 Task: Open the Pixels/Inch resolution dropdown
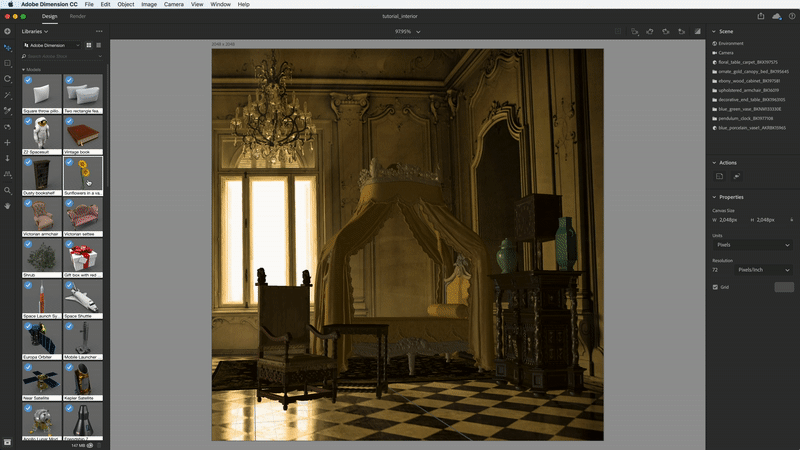coord(763,270)
